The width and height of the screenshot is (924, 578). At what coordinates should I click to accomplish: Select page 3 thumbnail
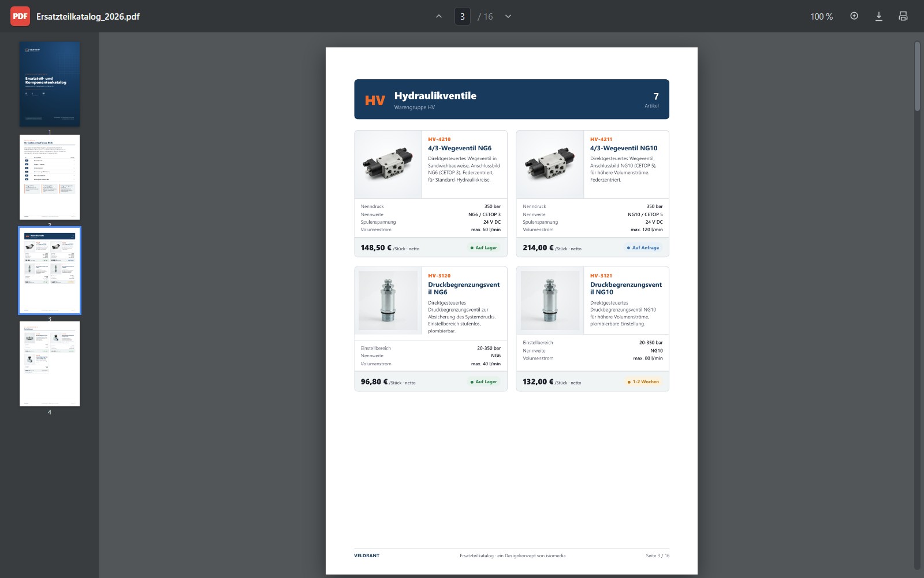click(50, 271)
